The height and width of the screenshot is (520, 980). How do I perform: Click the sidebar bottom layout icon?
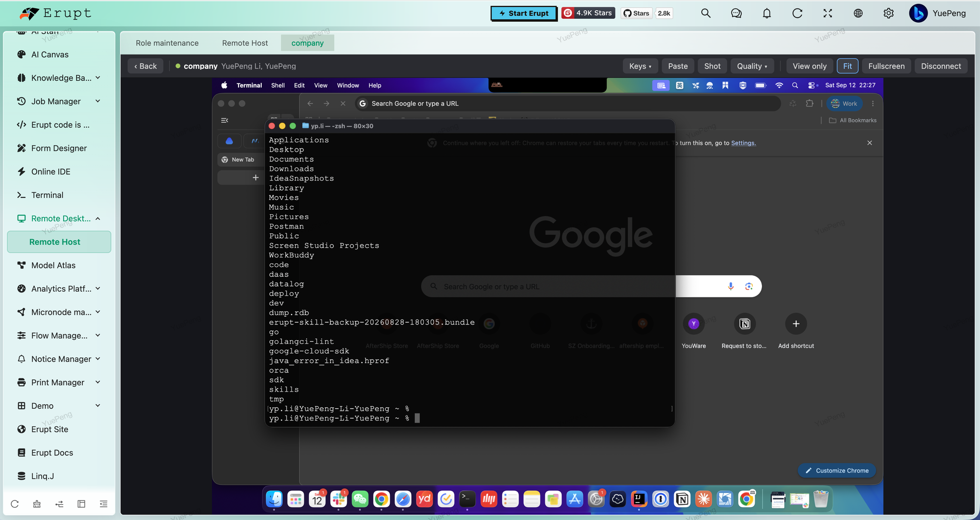[x=81, y=504]
